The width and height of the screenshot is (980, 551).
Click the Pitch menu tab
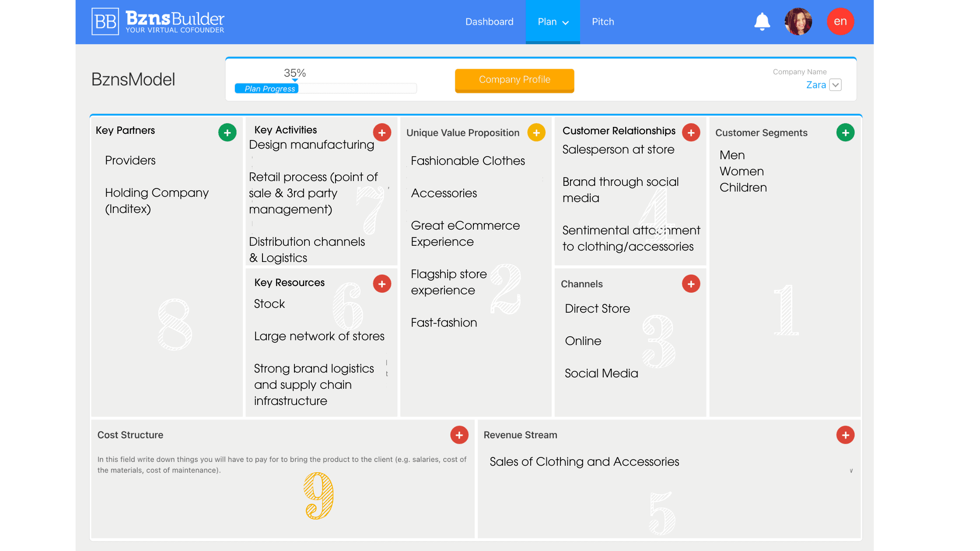coord(602,21)
